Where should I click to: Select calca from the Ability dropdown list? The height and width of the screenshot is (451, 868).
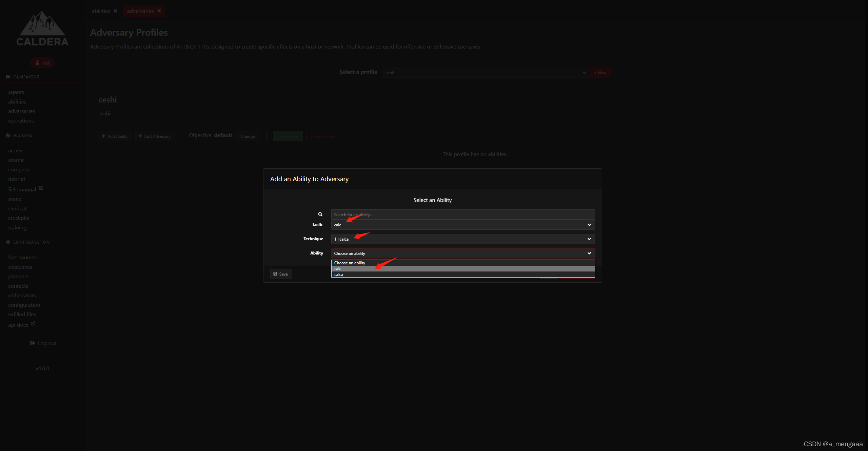[x=339, y=274]
